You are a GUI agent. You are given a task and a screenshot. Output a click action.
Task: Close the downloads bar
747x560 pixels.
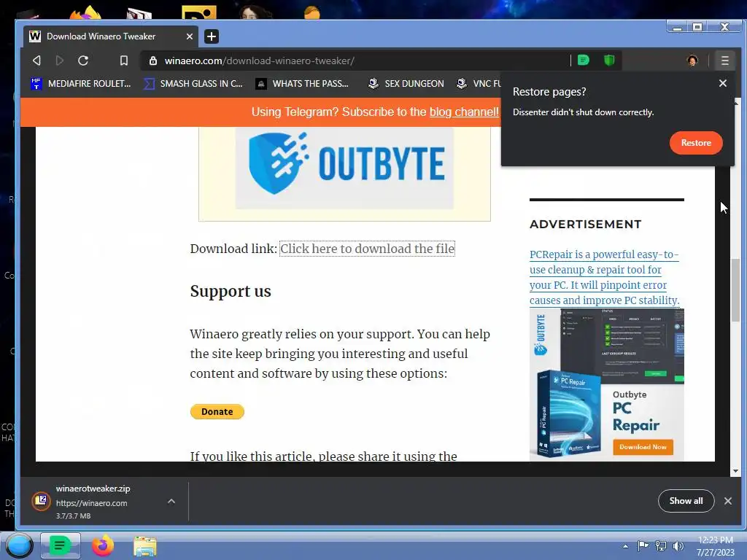(x=728, y=501)
